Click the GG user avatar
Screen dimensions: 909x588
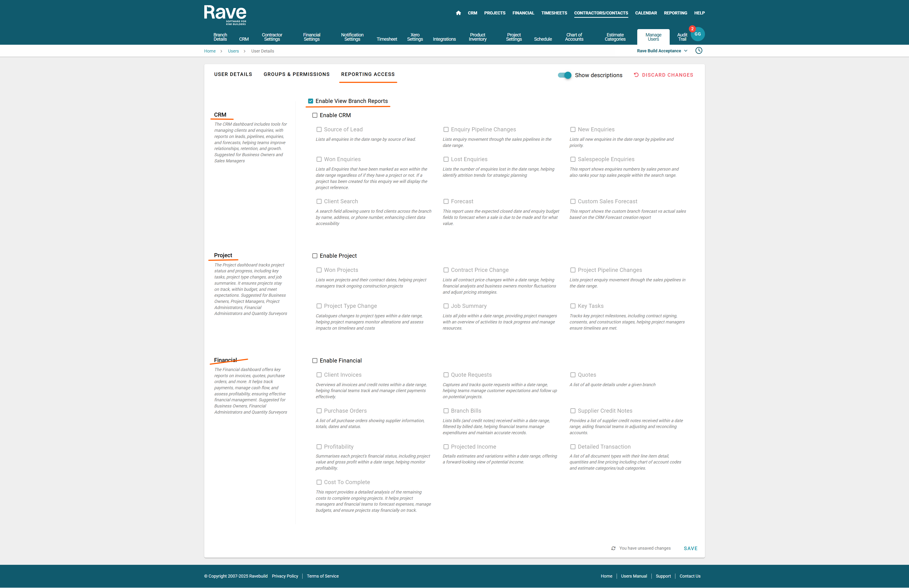[698, 34]
